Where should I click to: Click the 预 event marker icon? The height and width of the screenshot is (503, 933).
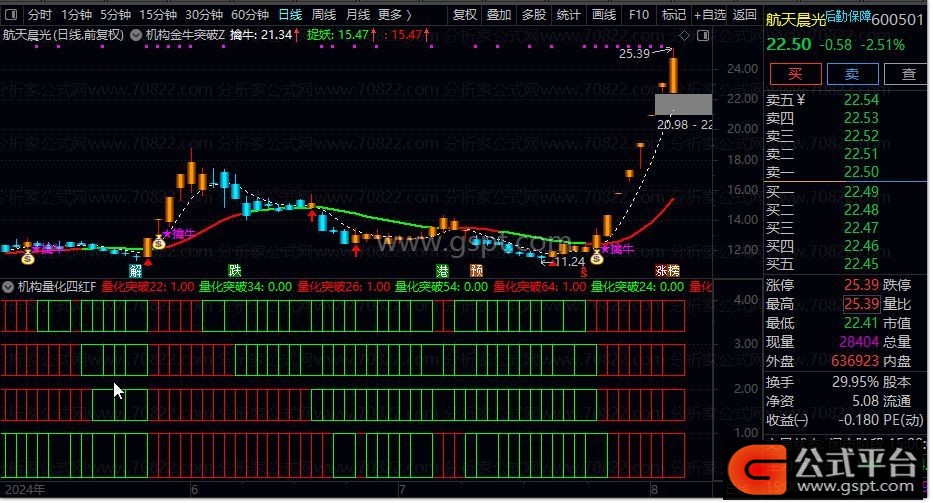(477, 271)
